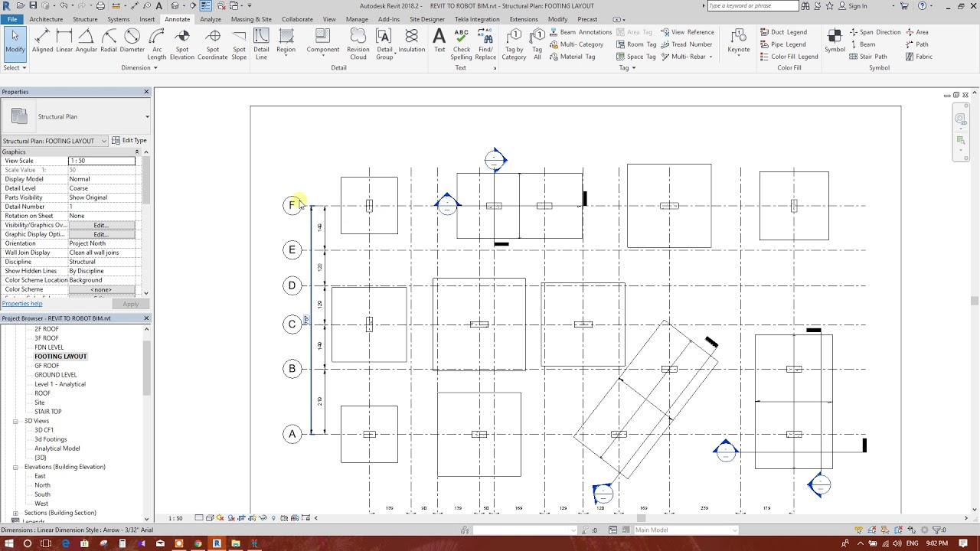Screen dimensions: 980x551
Task: Place an Insulation annotation
Action: pyautogui.click(x=412, y=42)
